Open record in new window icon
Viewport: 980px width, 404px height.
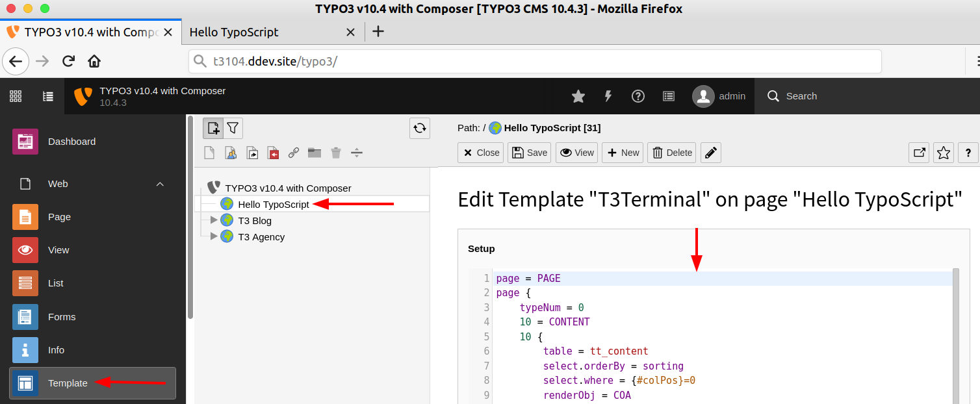(x=919, y=153)
